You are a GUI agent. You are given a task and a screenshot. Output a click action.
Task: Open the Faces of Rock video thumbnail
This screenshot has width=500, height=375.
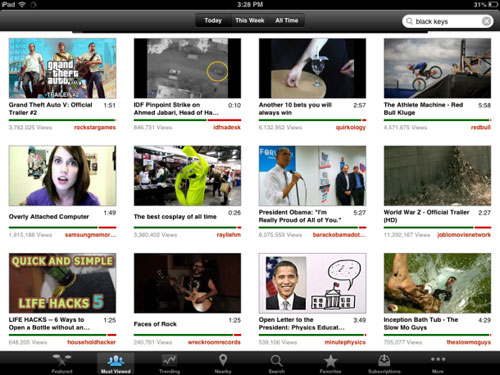click(x=187, y=283)
